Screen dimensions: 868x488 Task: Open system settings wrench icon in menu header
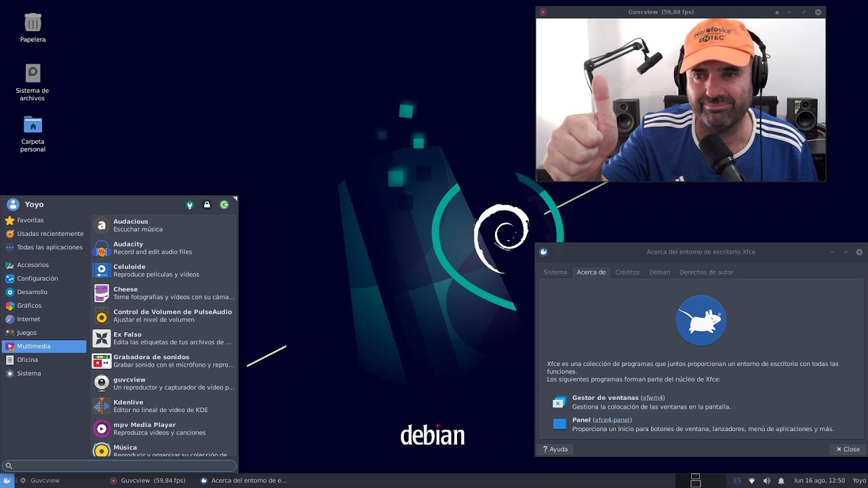point(190,205)
